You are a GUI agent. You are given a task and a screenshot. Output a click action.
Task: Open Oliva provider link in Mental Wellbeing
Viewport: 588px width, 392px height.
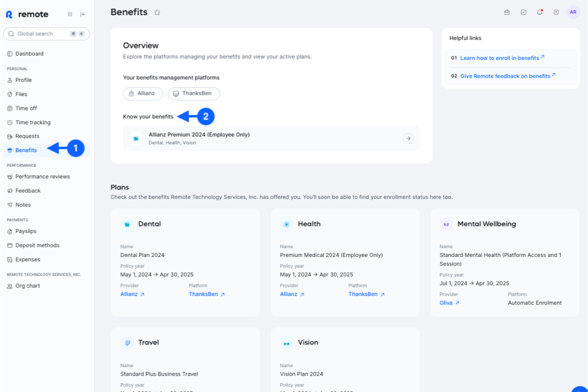(449, 303)
